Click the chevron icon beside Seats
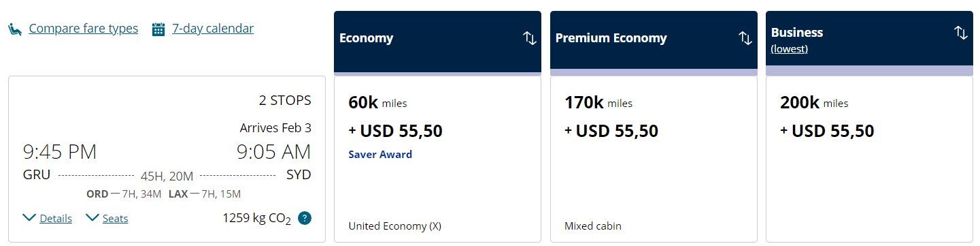 coord(92,218)
